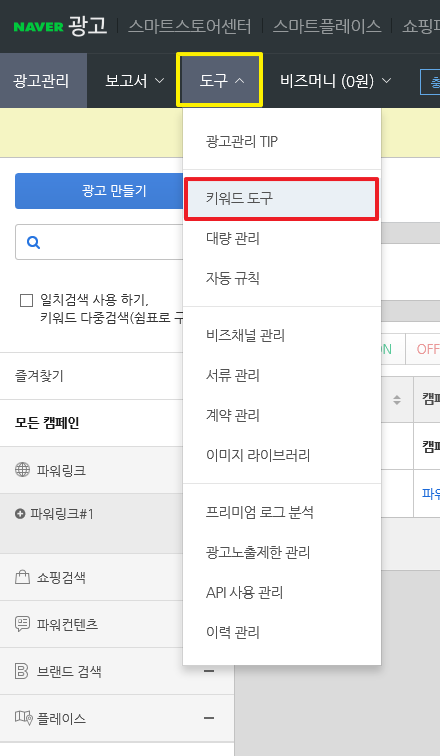440x756 pixels.
Task: Close the 도구 dropdown menu
Action: click(x=220, y=80)
